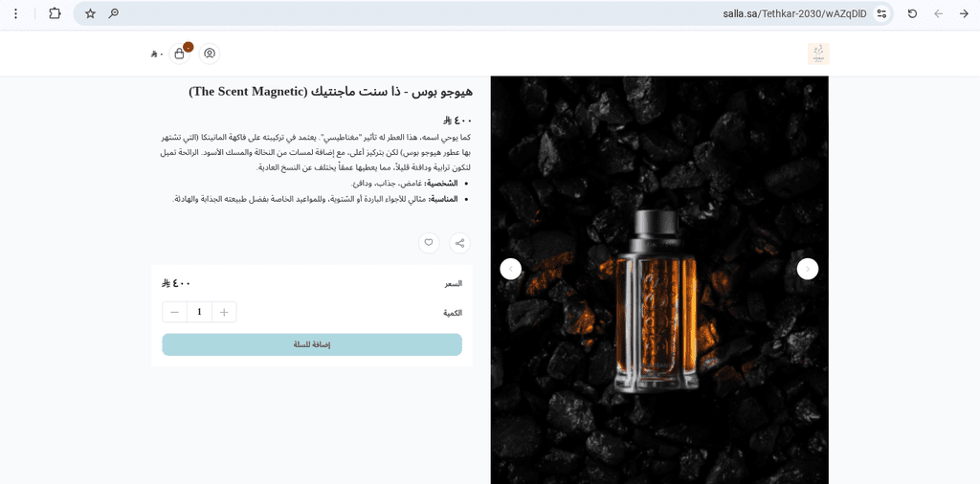The image size is (980, 484).
Task: Open the user account profile icon
Action: (210, 54)
